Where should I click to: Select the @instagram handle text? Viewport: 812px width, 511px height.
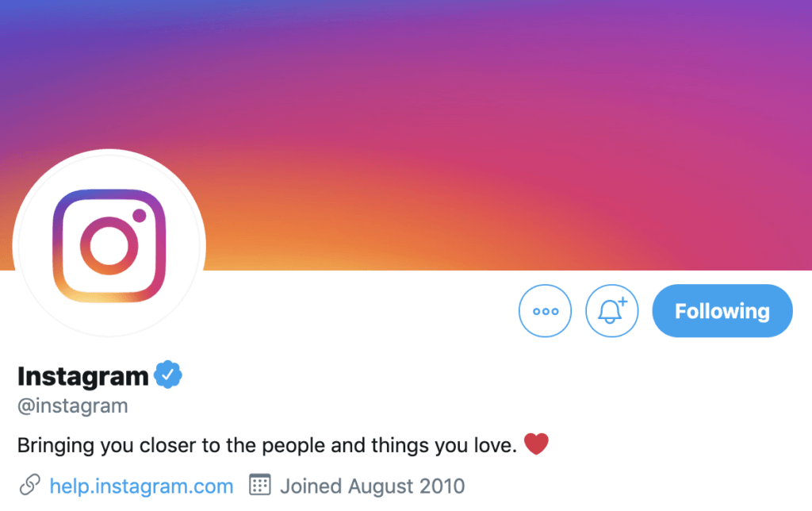click(72, 406)
